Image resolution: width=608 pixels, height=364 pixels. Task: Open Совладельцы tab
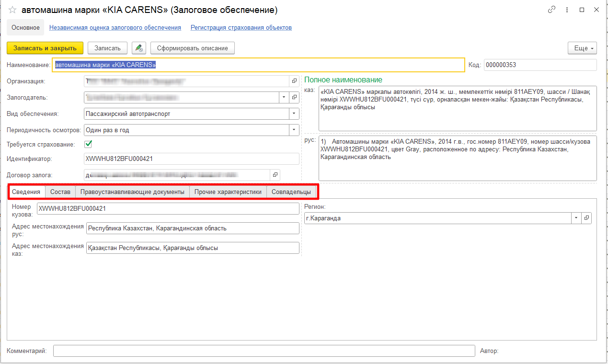[x=291, y=192]
